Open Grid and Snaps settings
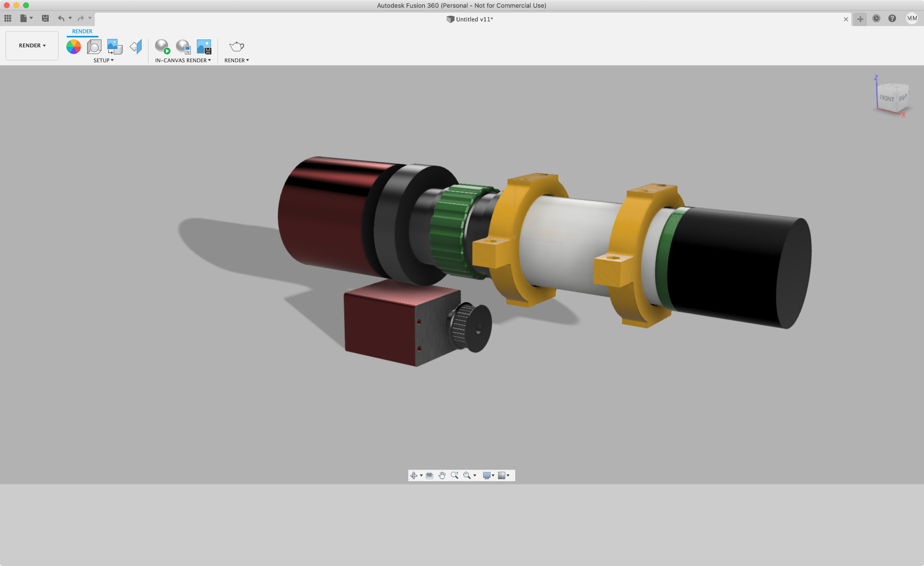 tap(501, 475)
